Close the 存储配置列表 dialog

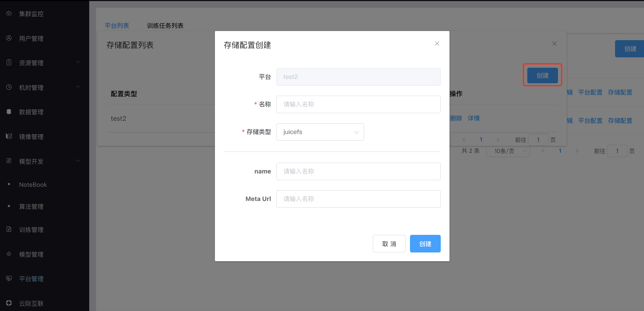pos(554,44)
